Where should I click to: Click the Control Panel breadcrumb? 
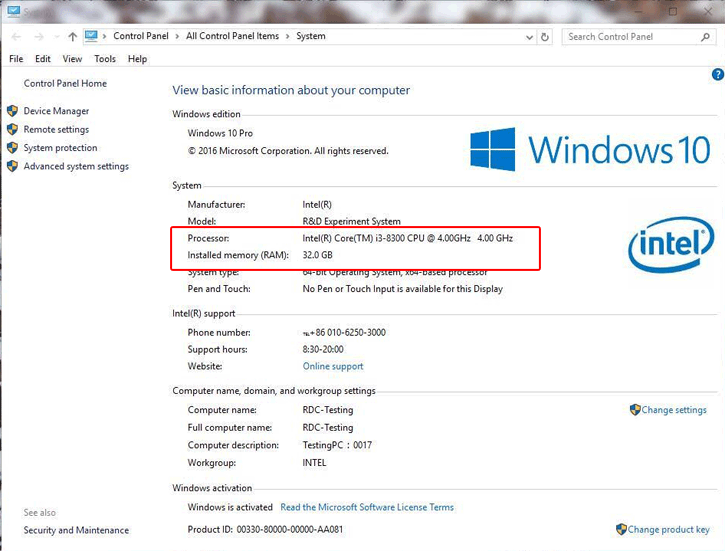(141, 36)
